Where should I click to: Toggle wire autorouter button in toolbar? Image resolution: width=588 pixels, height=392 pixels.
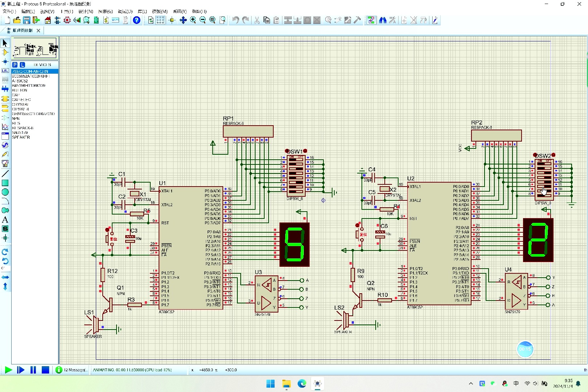[x=371, y=20]
